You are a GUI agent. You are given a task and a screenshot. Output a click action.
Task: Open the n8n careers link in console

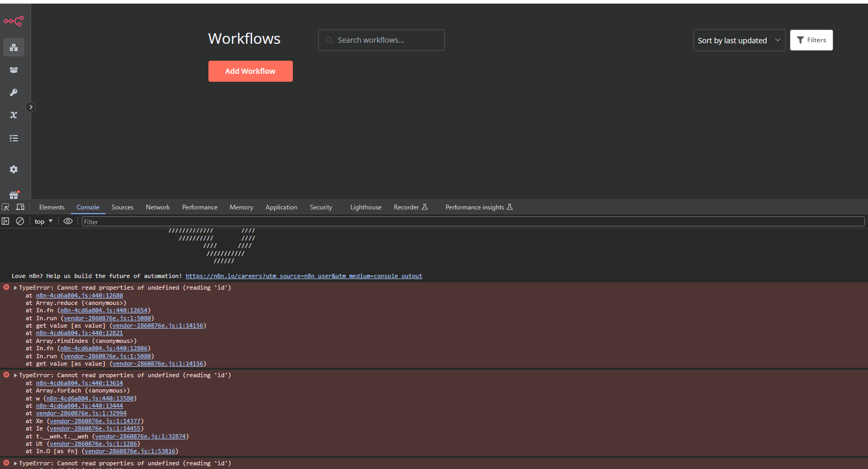pos(303,276)
